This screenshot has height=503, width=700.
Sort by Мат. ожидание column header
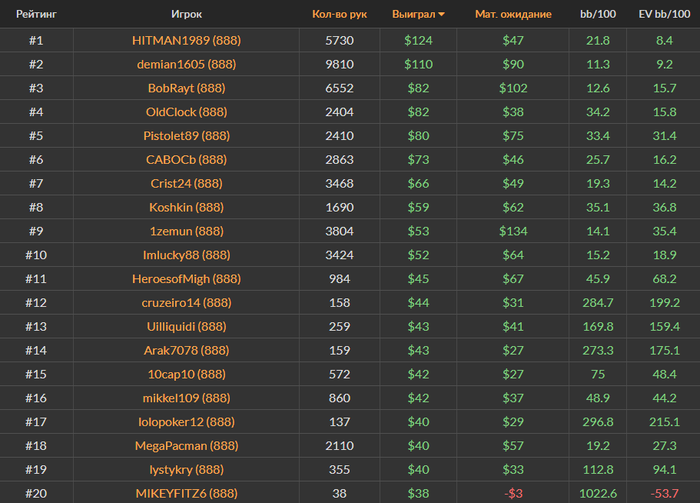point(513,15)
